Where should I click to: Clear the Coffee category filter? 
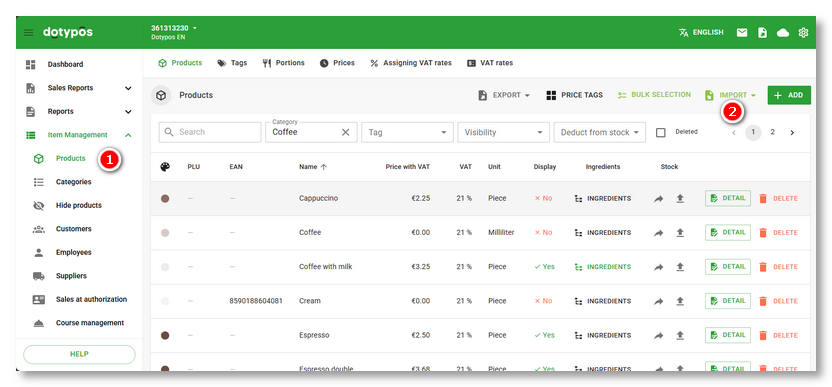[345, 132]
